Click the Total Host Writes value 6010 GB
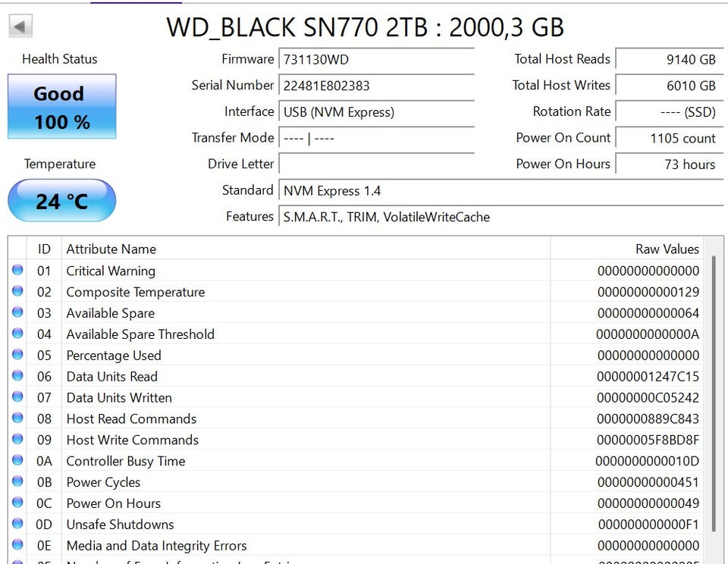Screen dimensions: 728x564 click(669, 86)
